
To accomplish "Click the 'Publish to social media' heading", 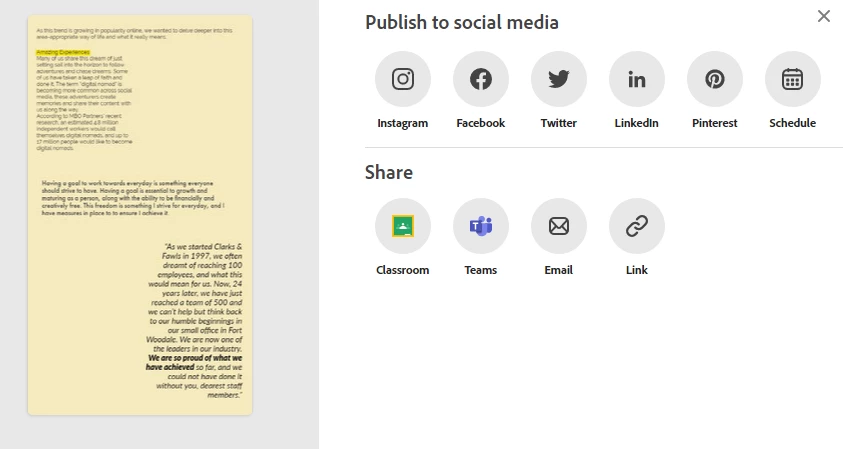I will [x=462, y=23].
